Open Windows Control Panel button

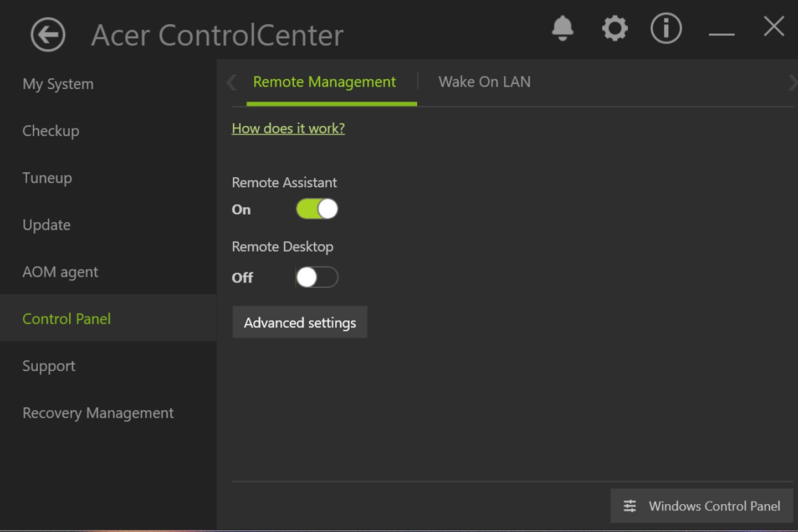pyautogui.click(x=702, y=506)
